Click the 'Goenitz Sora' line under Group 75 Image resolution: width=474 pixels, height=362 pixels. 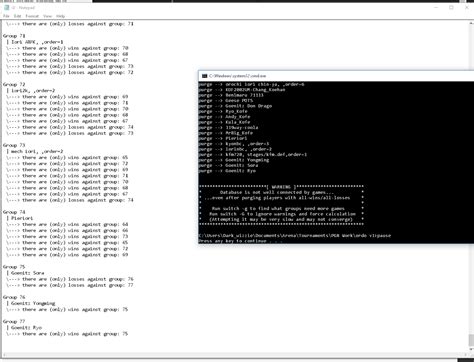point(25,273)
